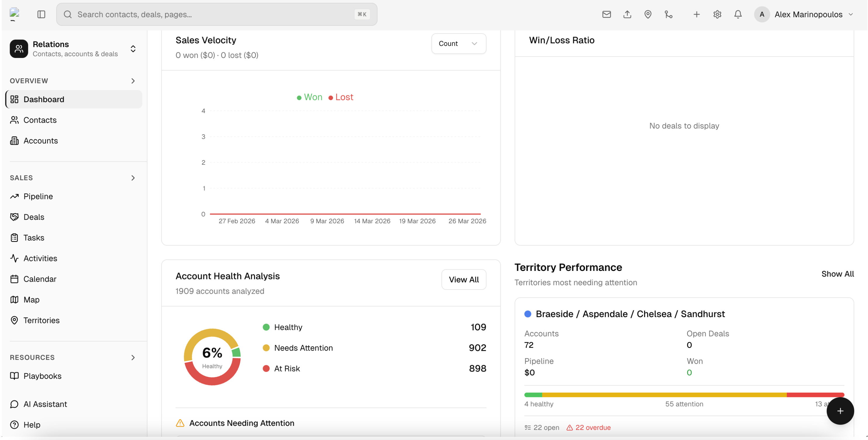Screen dimensions: 868x440
Task: Click the yellow attention segment of territory bar
Action: click(664, 394)
